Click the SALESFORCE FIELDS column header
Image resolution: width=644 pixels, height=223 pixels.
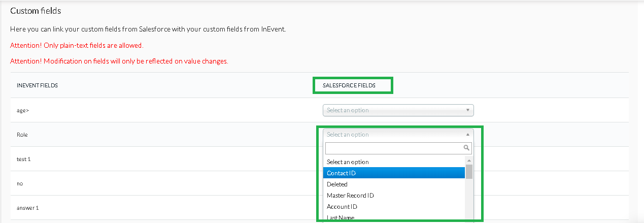349,86
